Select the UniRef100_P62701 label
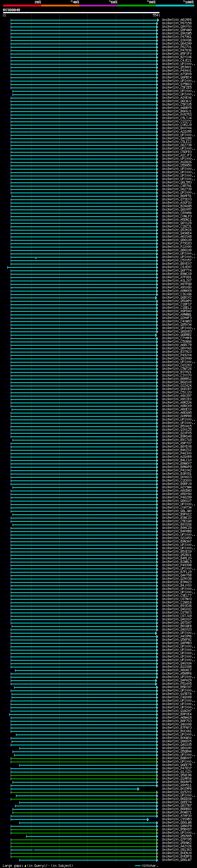197x868 pixels. click(177, 47)
